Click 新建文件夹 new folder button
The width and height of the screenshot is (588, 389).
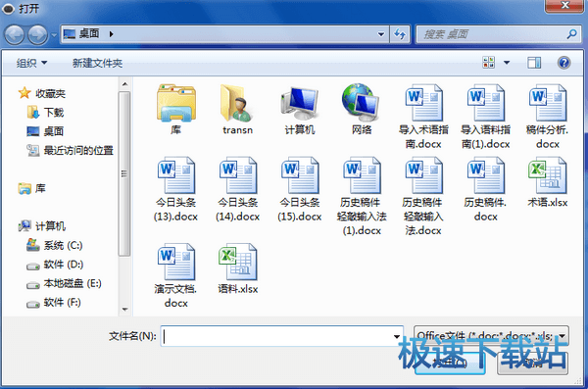97,63
